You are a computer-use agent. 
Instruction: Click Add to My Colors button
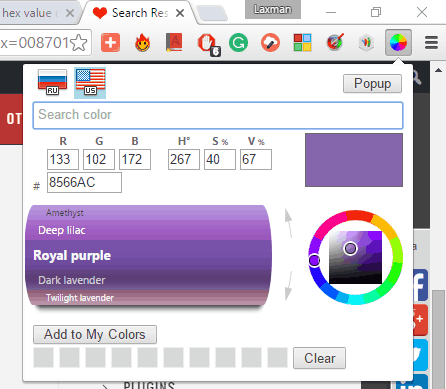(95, 334)
